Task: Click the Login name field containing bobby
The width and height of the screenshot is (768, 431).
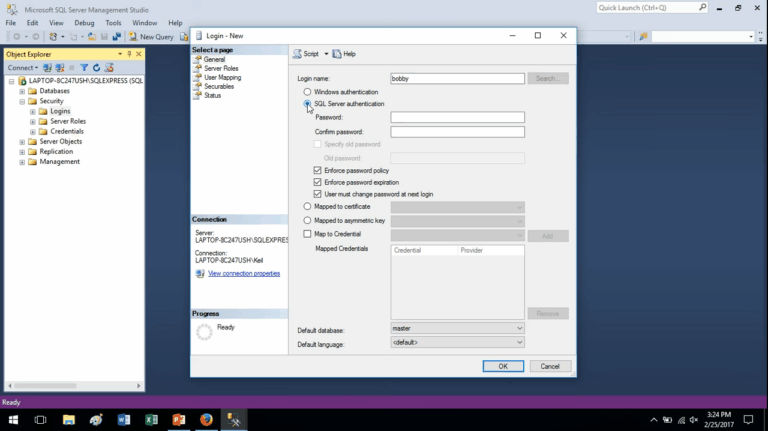Action: 457,78
